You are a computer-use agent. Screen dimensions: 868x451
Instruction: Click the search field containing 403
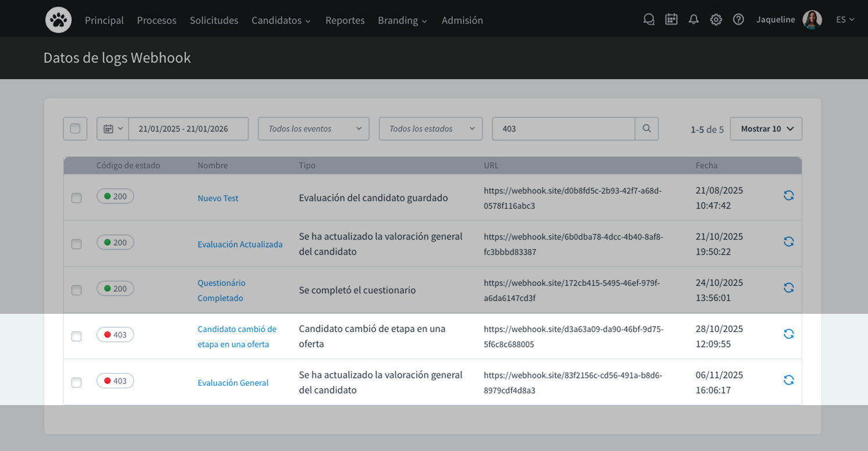563,129
